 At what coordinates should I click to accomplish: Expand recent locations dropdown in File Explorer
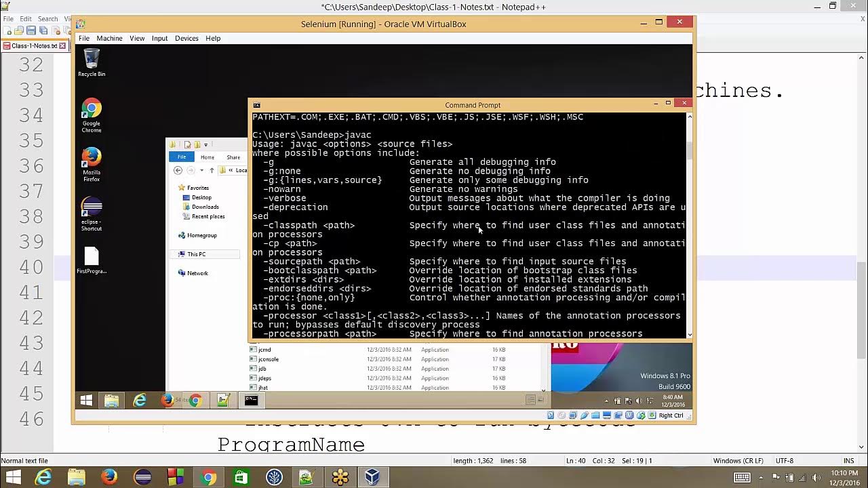point(202,170)
